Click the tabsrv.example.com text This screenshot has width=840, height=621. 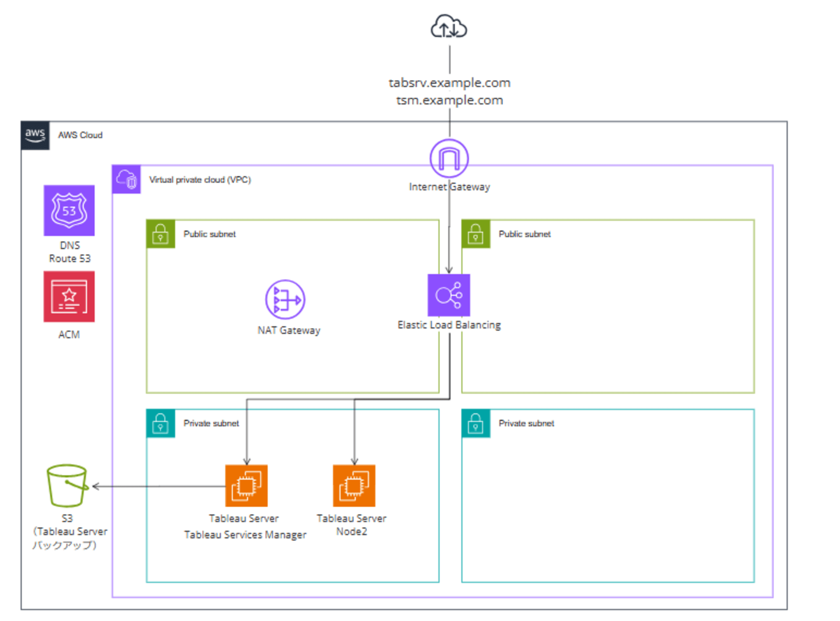pos(449,83)
